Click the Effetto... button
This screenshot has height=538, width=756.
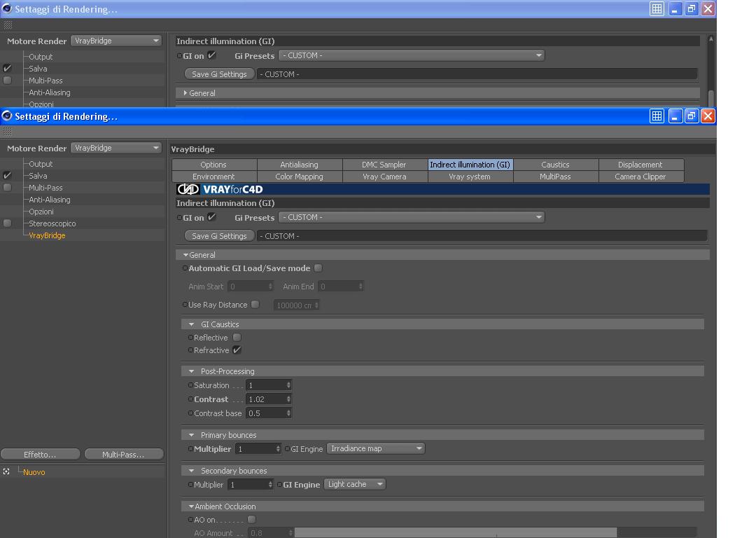(x=40, y=455)
